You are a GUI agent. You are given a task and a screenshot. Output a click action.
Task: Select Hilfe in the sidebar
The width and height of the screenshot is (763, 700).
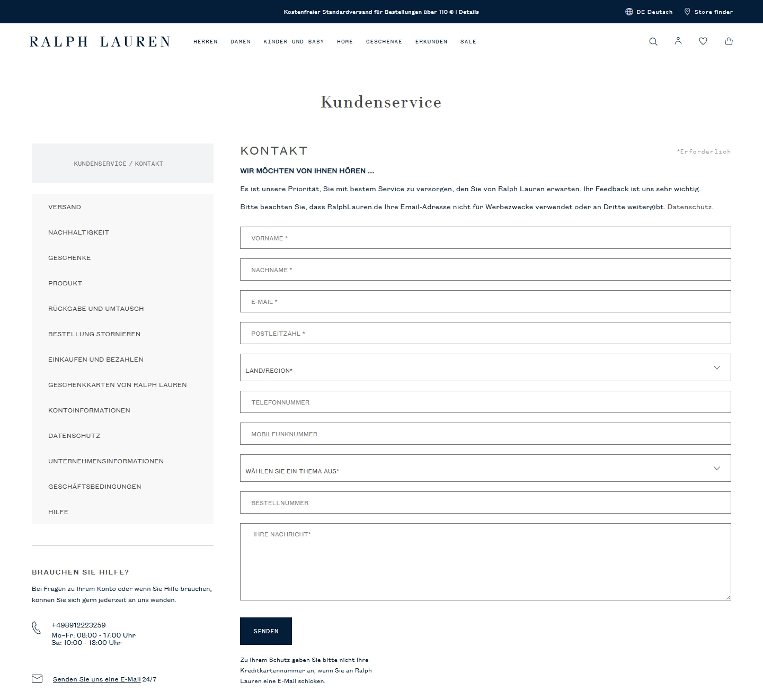tap(58, 512)
